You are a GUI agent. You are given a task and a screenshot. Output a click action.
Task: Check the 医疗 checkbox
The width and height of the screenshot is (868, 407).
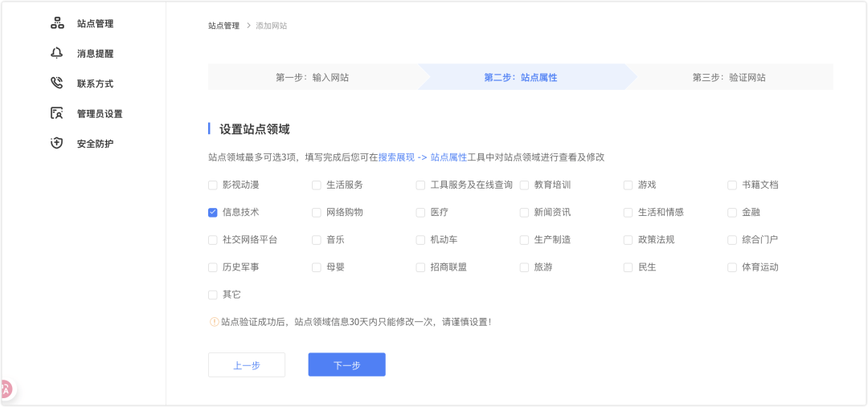(420, 213)
